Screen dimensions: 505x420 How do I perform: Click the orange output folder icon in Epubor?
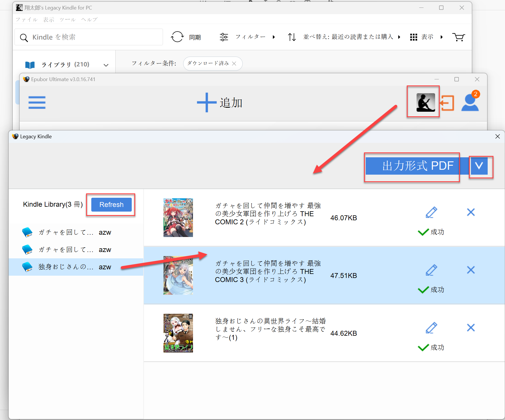pyautogui.click(x=447, y=103)
